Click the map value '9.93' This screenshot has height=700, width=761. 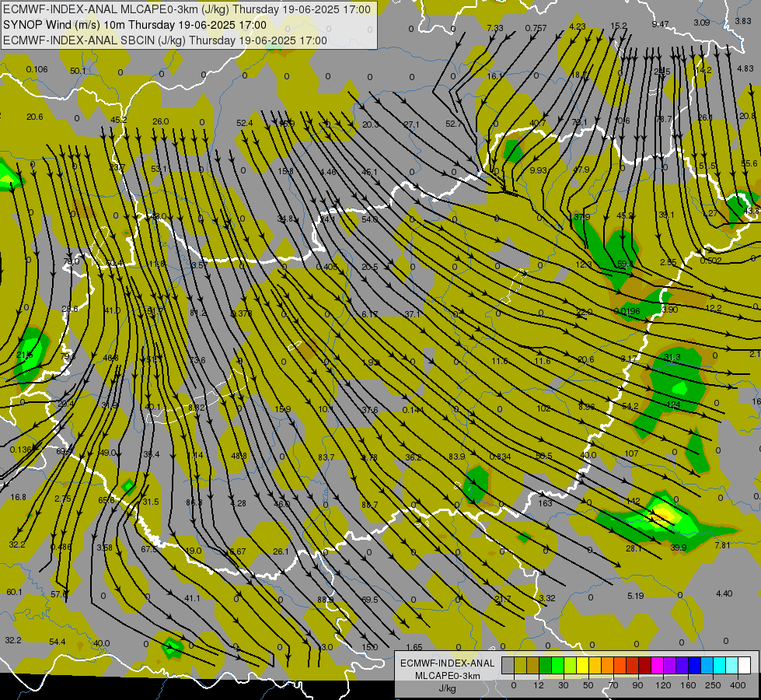point(538,170)
